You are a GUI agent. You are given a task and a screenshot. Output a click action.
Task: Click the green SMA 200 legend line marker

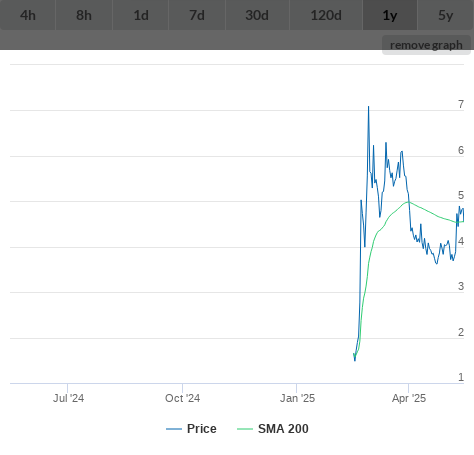245,429
